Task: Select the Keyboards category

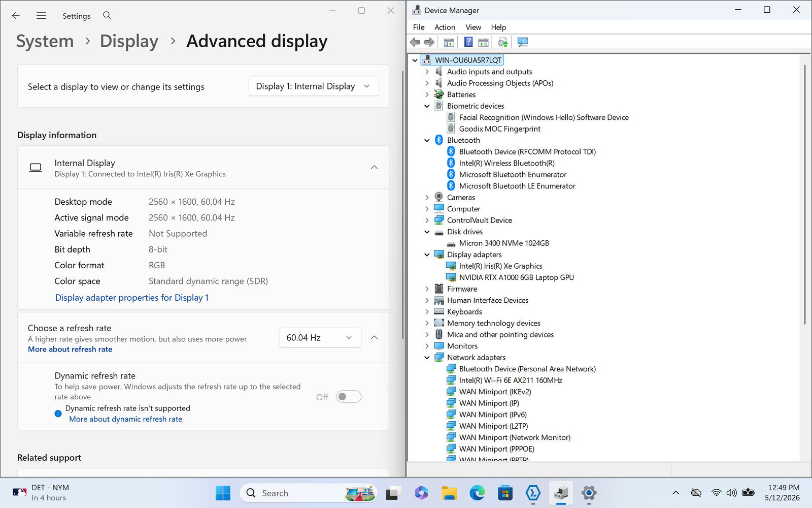Action: click(x=464, y=312)
